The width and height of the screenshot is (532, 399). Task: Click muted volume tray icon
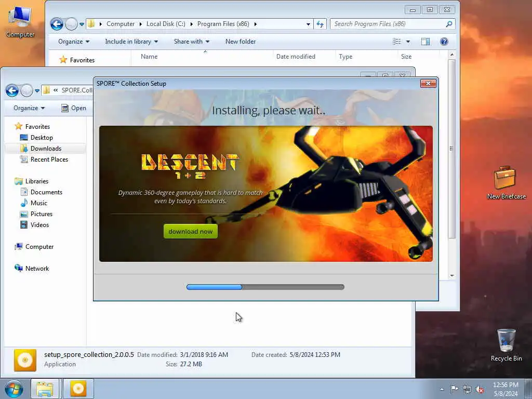click(x=480, y=390)
